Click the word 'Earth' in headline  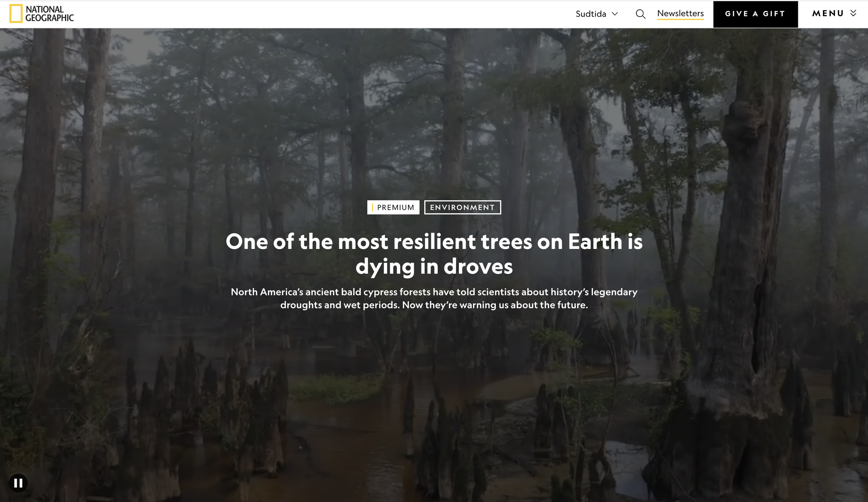(x=595, y=242)
